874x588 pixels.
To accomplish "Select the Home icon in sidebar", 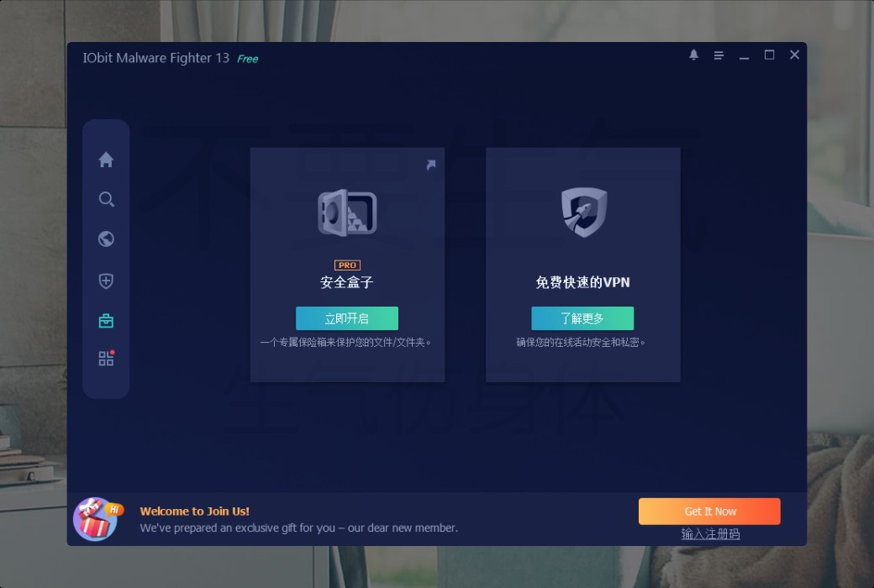I will point(105,160).
